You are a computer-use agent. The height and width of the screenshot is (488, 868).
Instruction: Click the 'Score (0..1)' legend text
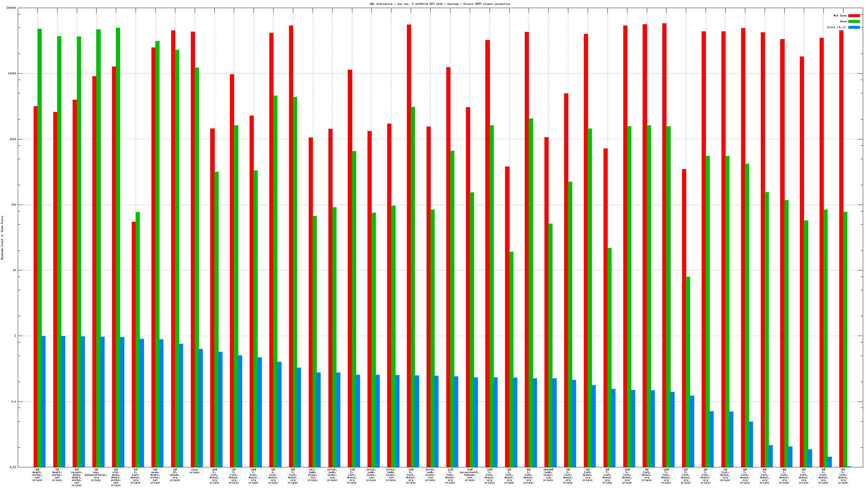[x=836, y=27]
